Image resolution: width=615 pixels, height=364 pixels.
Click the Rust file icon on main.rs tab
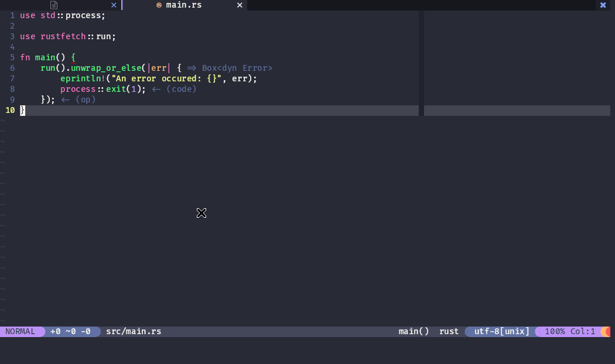tap(159, 5)
